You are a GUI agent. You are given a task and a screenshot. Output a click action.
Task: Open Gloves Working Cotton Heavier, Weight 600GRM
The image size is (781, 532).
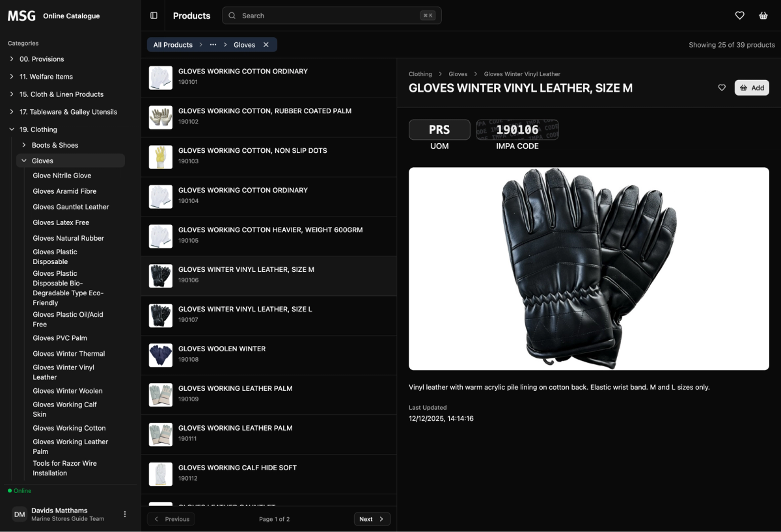[x=269, y=236]
